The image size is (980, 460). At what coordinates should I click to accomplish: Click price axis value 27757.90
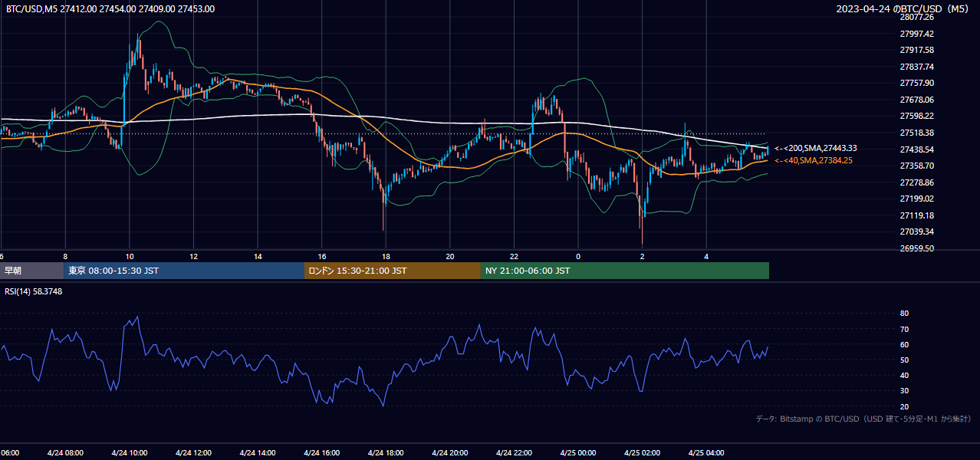(x=916, y=83)
